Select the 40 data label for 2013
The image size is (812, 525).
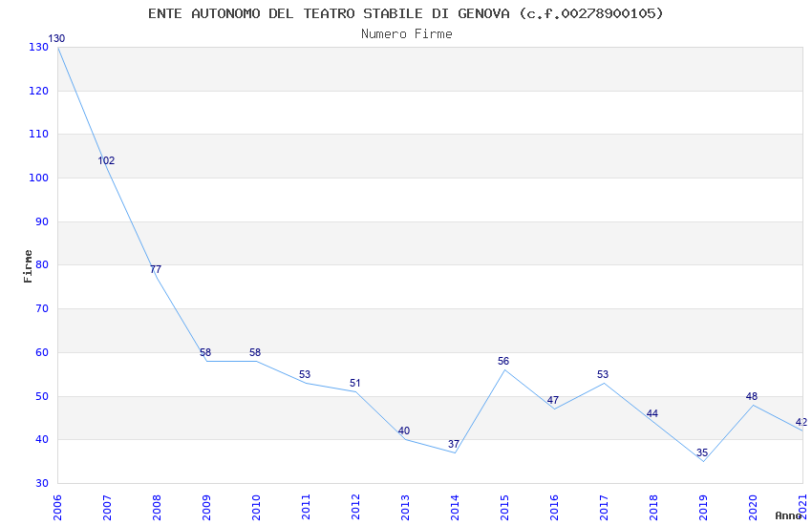[x=404, y=430]
